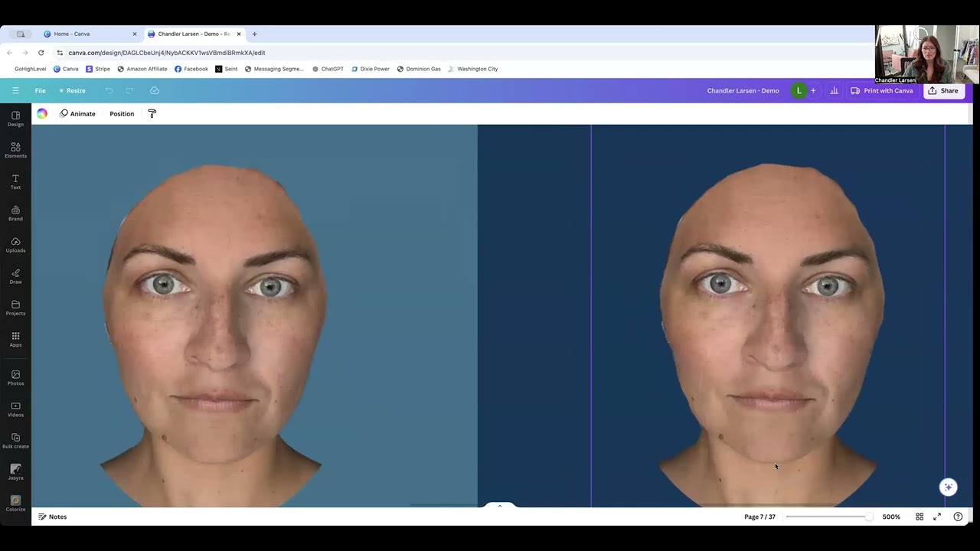
Task: Open the Notes panel
Action: click(52, 517)
